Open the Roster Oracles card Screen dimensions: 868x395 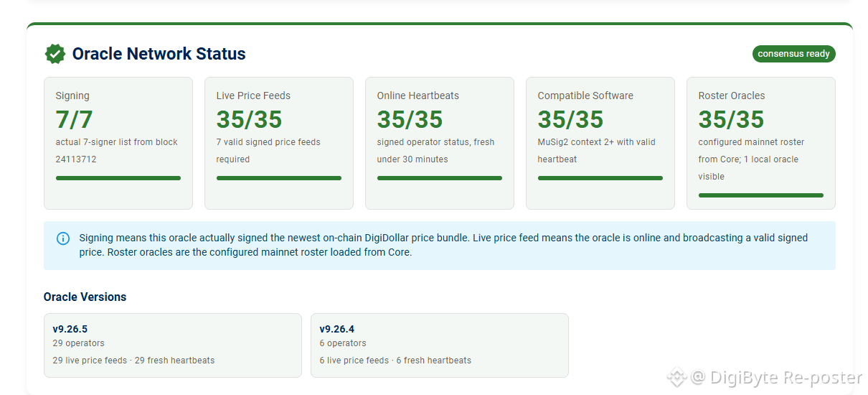point(761,144)
